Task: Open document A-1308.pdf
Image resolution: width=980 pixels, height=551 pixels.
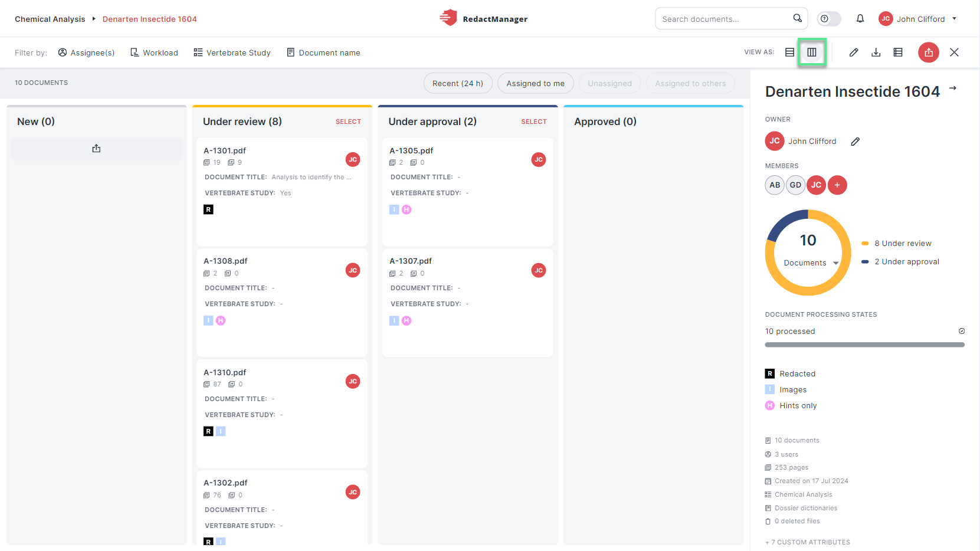Action: tap(225, 261)
